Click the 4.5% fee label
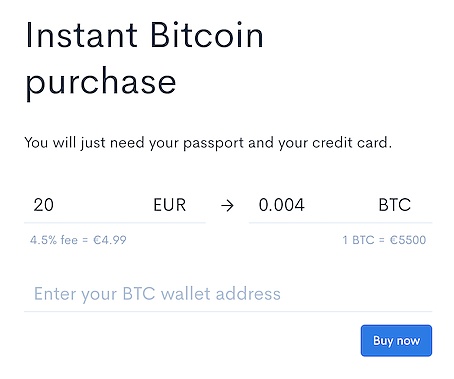The width and height of the screenshot is (454, 379). [54, 240]
